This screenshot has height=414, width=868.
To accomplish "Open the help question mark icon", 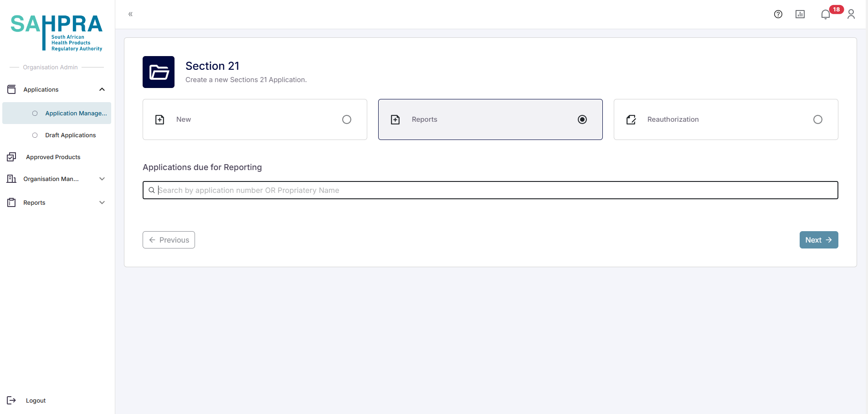I will click(778, 14).
